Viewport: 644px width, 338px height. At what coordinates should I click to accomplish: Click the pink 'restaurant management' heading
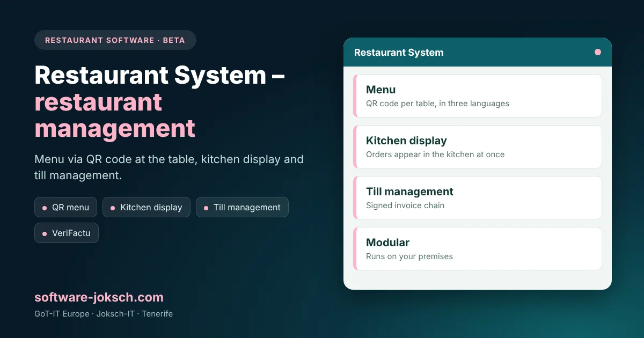point(115,115)
